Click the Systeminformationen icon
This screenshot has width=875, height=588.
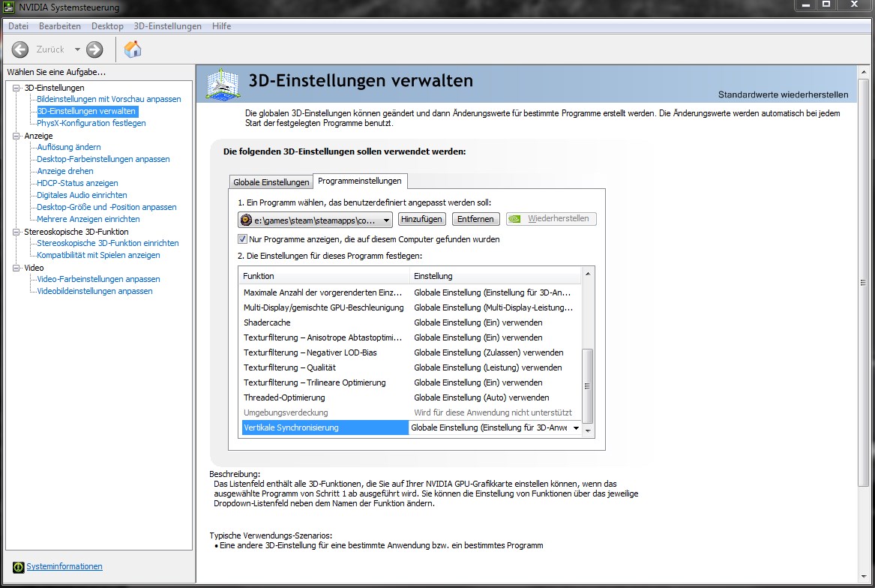(19, 567)
